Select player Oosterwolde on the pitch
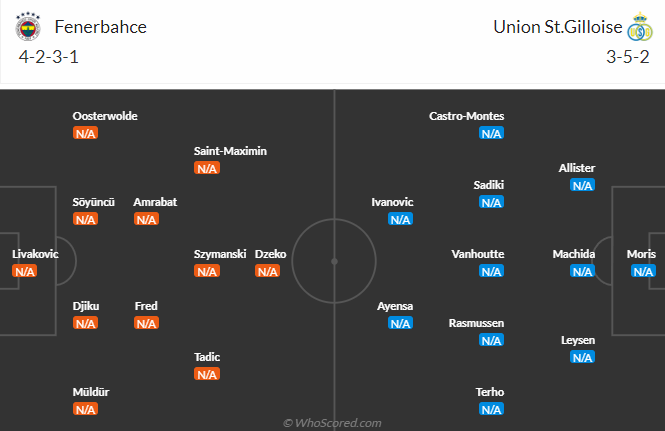Screen dimensions: 665x431 pos(105,116)
